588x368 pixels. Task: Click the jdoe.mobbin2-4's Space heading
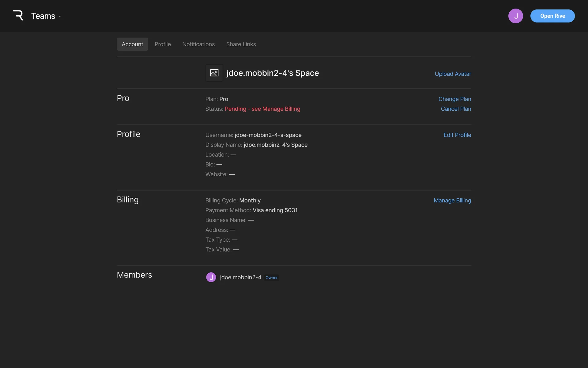[273, 73]
